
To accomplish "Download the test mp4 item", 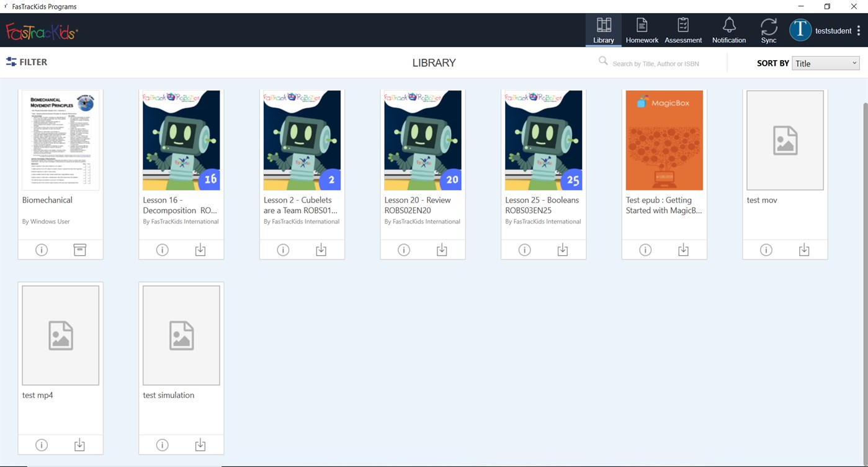I will (79, 445).
